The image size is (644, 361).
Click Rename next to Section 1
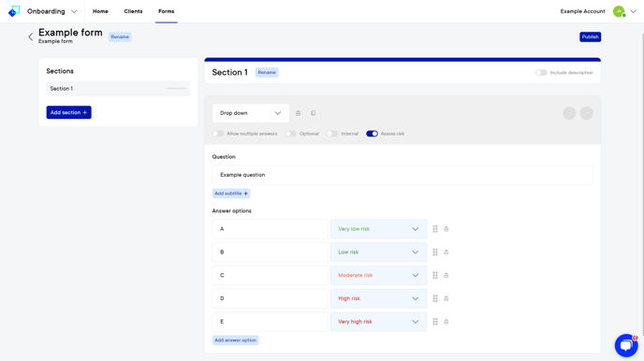pos(267,73)
